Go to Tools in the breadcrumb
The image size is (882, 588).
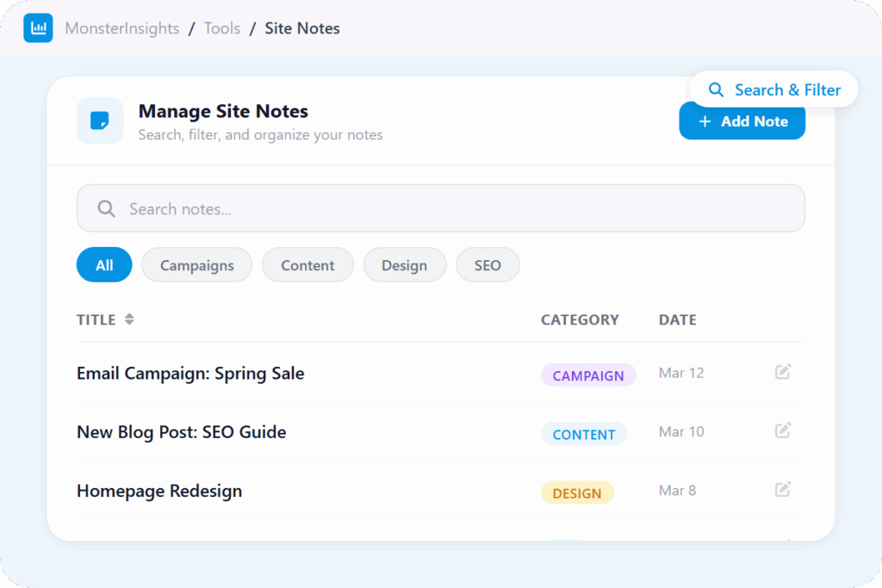click(221, 28)
